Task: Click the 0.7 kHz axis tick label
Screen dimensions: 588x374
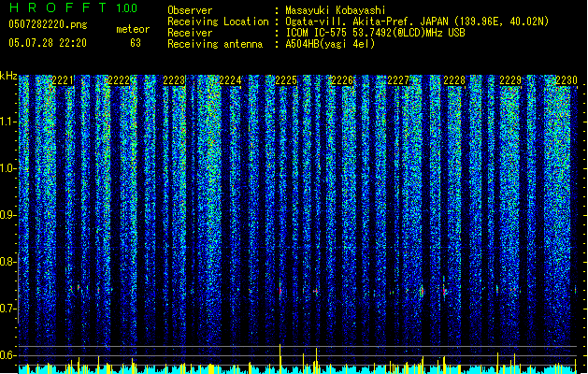Action: click(7, 309)
